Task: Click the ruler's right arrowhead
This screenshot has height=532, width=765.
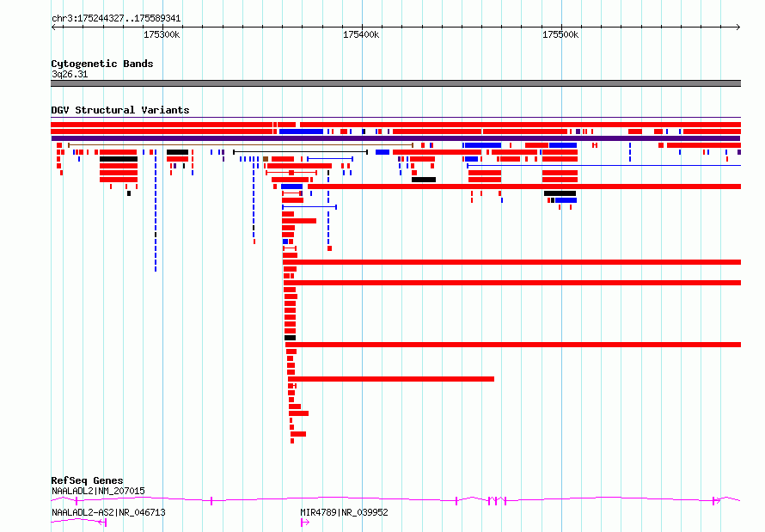Action: (x=738, y=28)
